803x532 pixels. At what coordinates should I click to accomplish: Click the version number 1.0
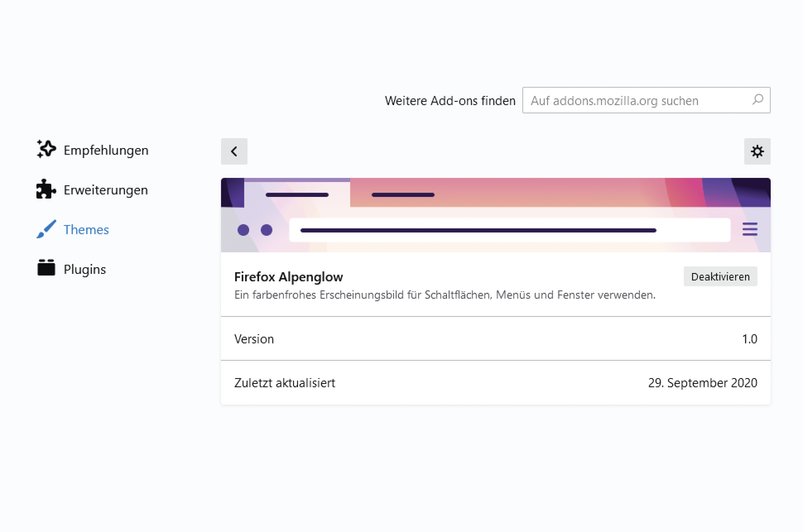click(749, 339)
